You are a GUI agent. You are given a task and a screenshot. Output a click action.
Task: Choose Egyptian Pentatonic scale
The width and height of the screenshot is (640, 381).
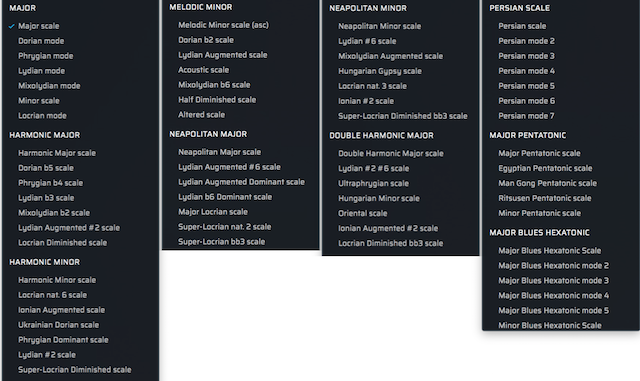point(545,168)
